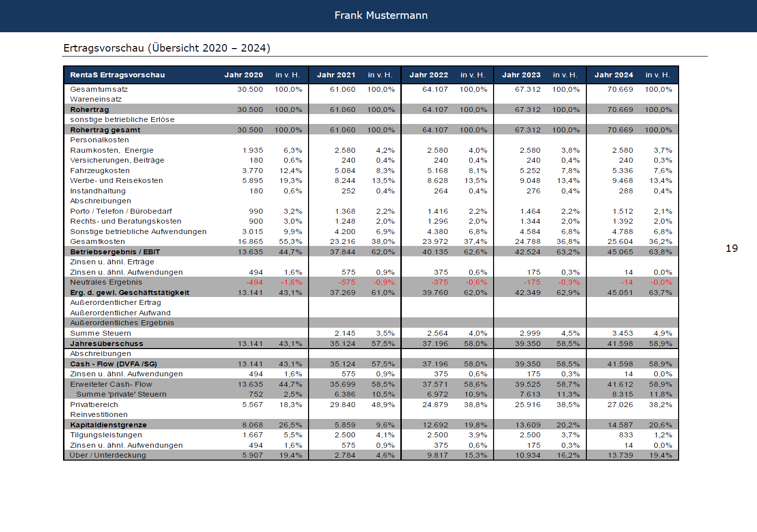Select the Raumkosten 2020 percentage 6,3%
This screenshot has height=532, width=757.
coord(293,150)
